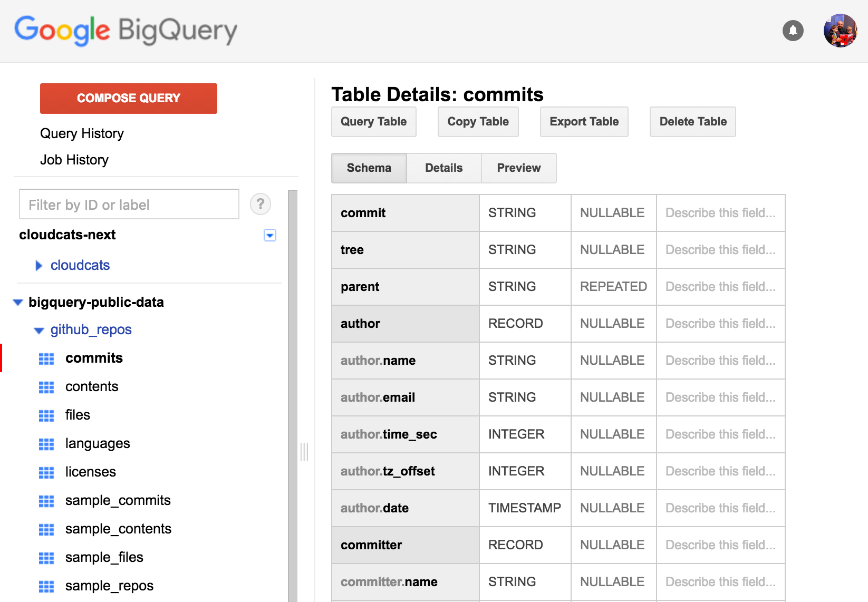The height and width of the screenshot is (602, 868).
Task: Click the description field for author record
Action: tap(720, 324)
